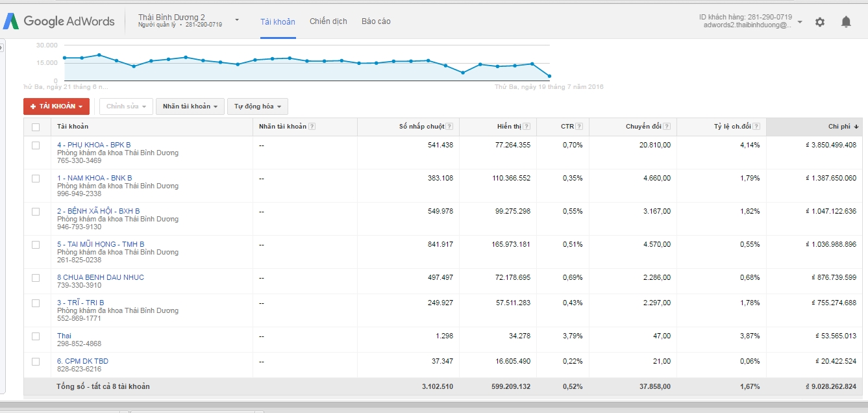Viewport: 868px width, 413px height.
Task: Switch to the Chiến dịch tab
Action: pyautogui.click(x=329, y=21)
